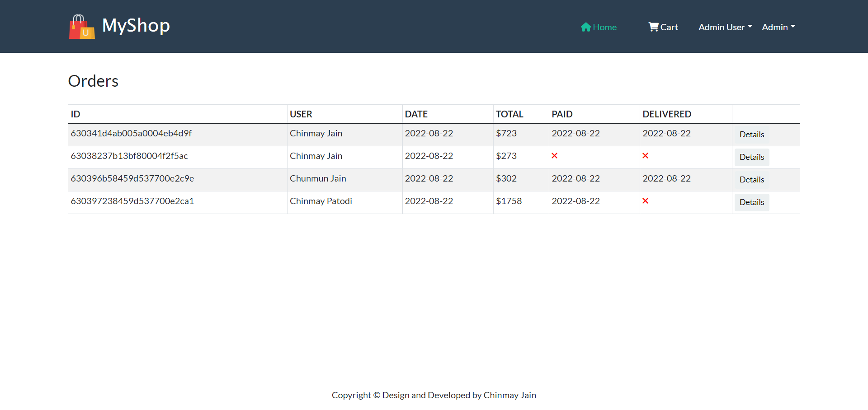Click Details for order by Chunmun Jain
868x410 pixels.
coord(751,179)
